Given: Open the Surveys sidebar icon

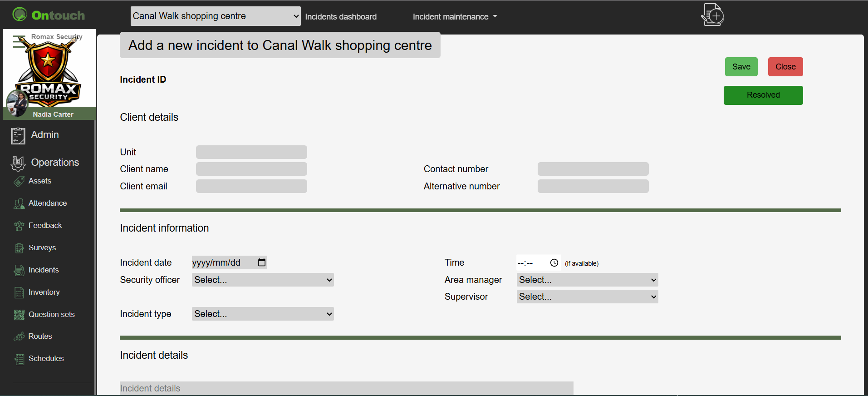Looking at the screenshot, I should coord(19,248).
